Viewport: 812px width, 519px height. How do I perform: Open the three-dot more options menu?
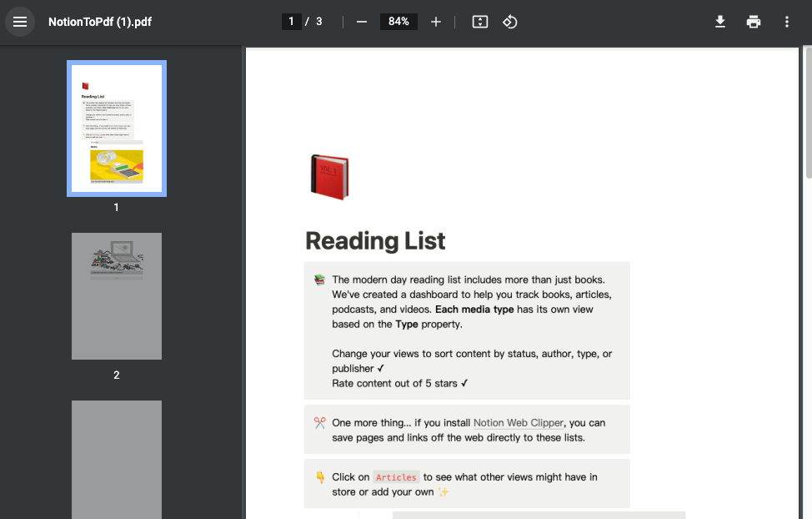(x=786, y=22)
